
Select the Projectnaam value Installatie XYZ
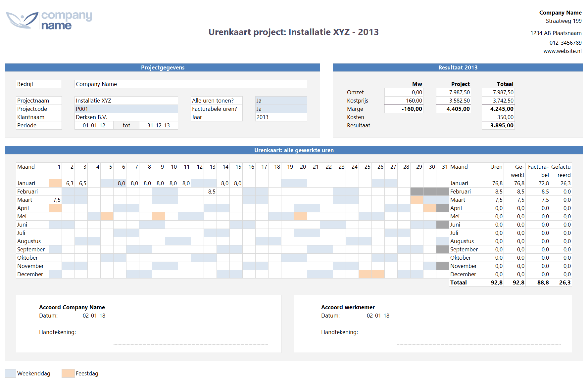(126, 101)
